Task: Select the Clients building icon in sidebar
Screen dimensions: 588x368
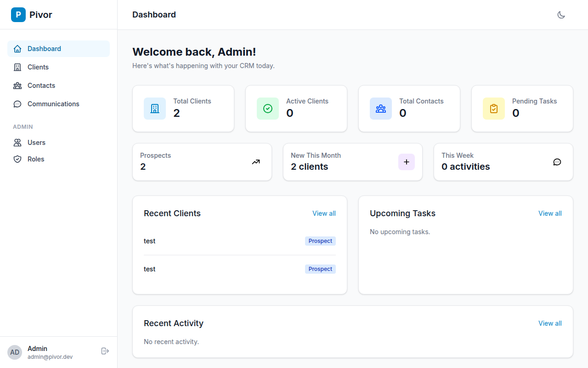Action: pyautogui.click(x=17, y=67)
